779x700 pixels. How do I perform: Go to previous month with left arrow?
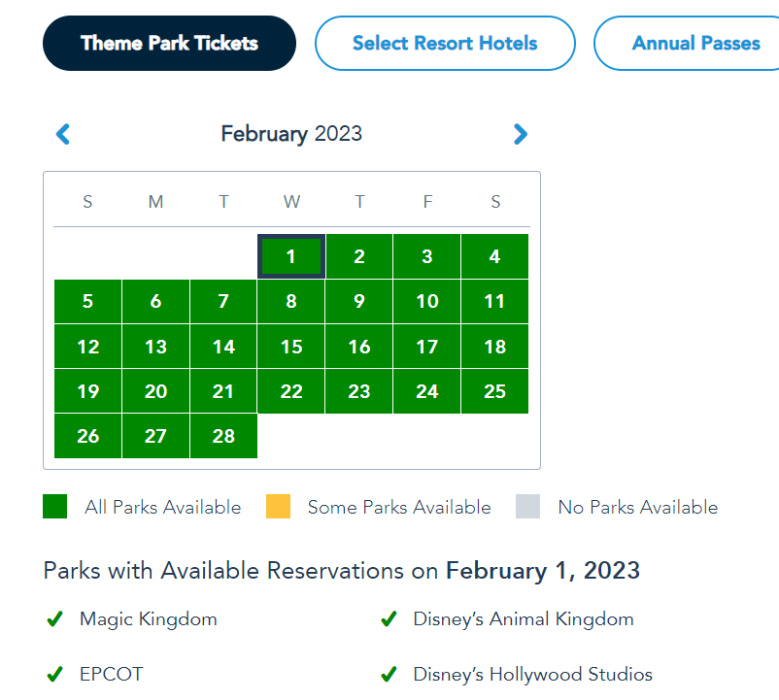point(63,134)
